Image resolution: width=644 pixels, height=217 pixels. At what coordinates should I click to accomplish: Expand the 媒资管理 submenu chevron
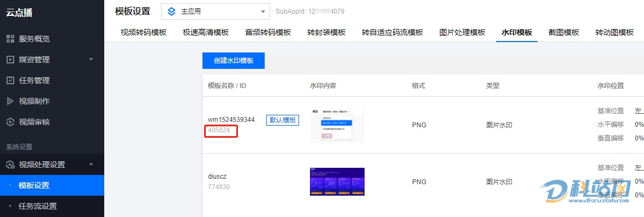tap(91, 59)
